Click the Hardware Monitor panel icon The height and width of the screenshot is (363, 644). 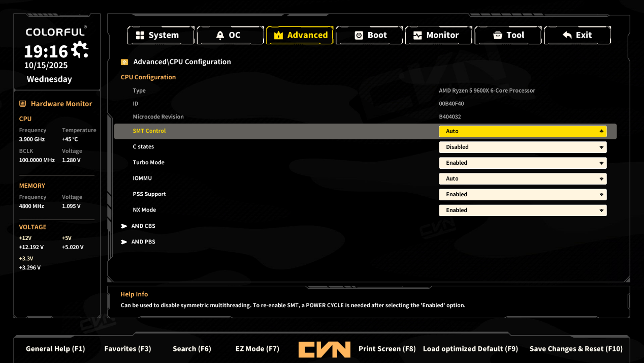pyautogui.click(x=22, y=104)
